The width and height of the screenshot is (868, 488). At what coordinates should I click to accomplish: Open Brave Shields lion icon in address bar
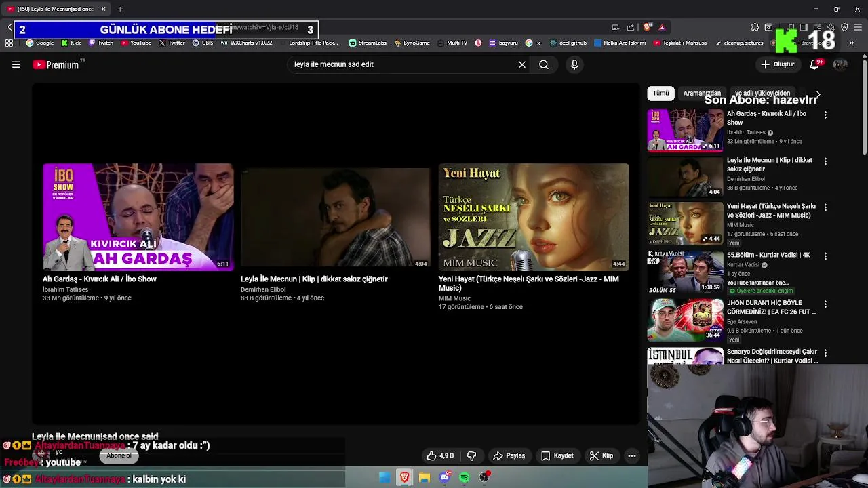click(x=648, y=27)
